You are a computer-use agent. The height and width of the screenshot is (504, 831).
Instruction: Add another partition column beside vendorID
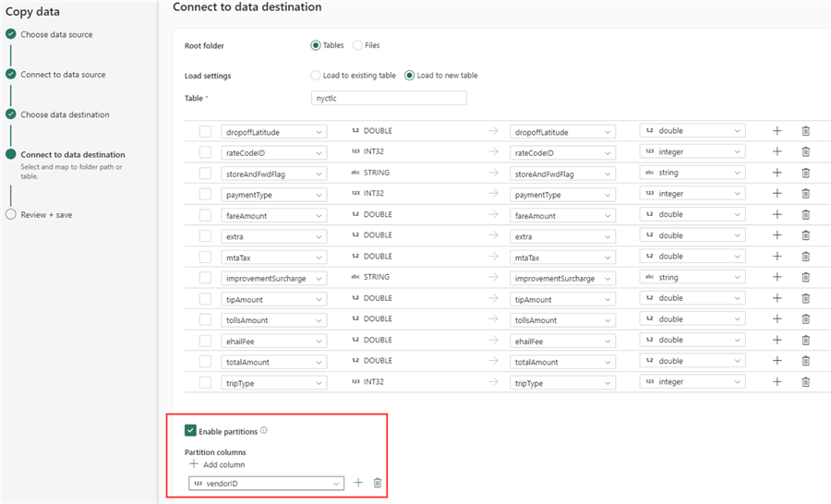pyautogui.click(x=358, y=483)
